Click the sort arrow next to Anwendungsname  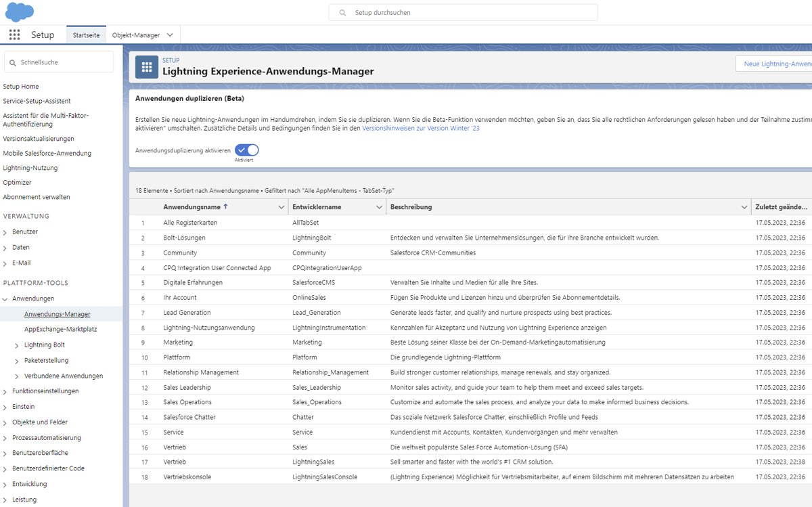click(225, 206)
